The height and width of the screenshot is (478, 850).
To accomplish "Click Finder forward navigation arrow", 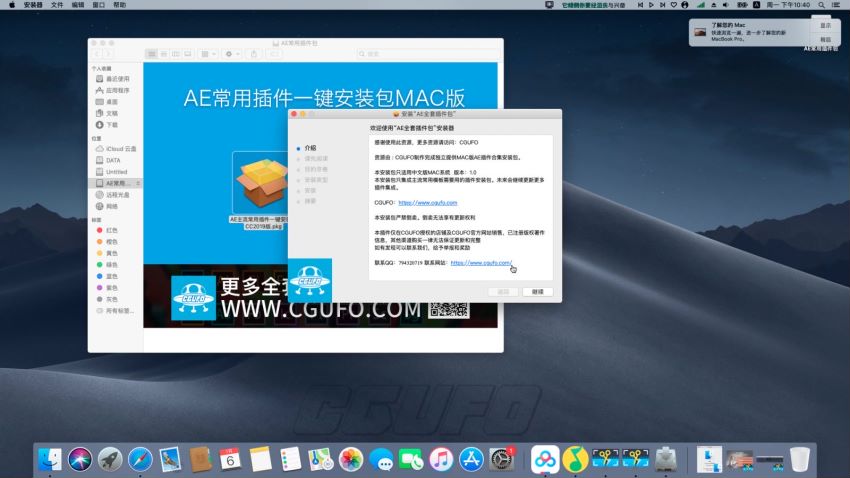I will (108, 54).
